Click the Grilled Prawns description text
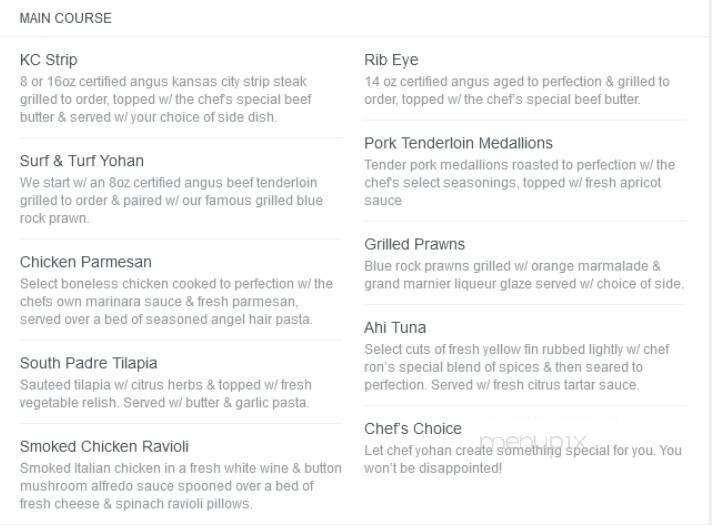 (x=523, y=275)
